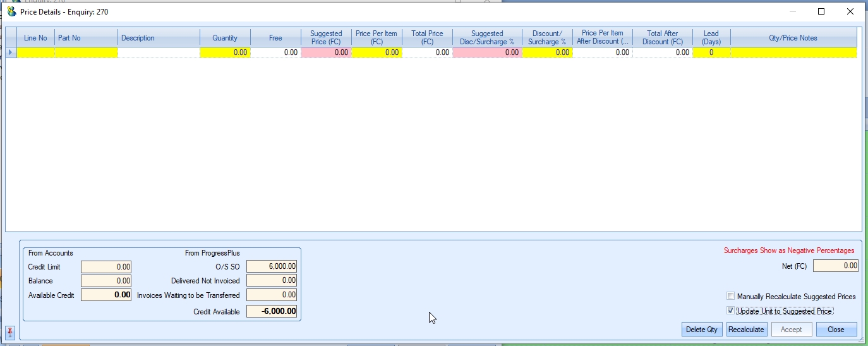Click the O/S SO amount field
Viewport: 868px width, 346px height.
click(271, 267)
